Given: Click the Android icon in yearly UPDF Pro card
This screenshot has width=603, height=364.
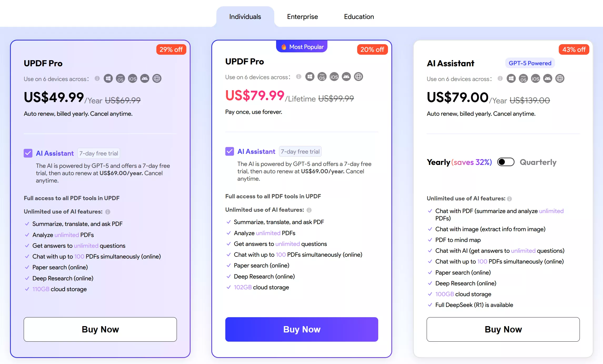Looking at the screenshot, I should pos(145,79).
